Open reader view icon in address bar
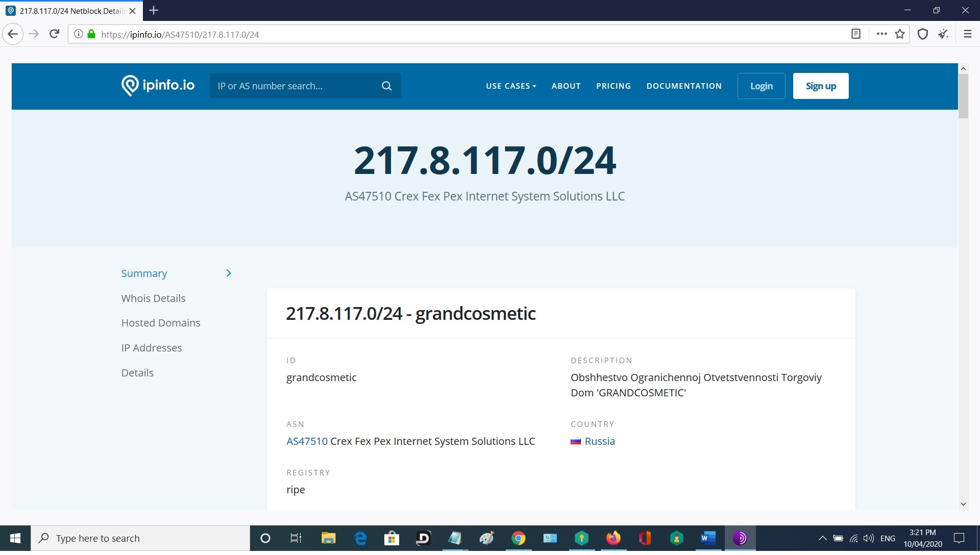 [856, 34]
